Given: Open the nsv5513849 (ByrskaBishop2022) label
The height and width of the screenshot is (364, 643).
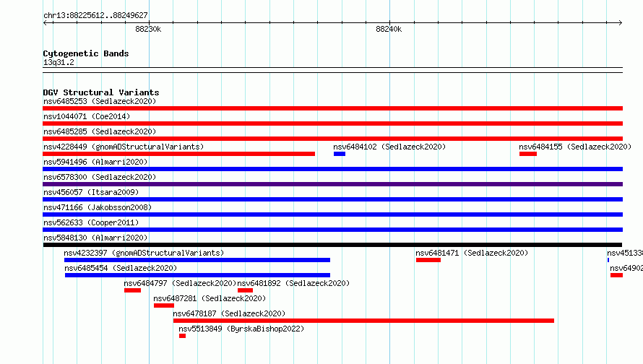Looking at the screenshot, I should (241, 329).
